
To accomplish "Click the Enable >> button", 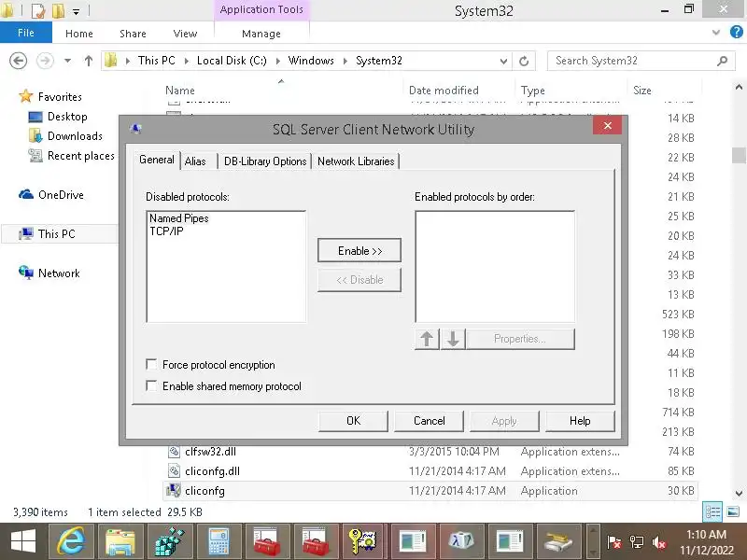I will pos(359,250).
